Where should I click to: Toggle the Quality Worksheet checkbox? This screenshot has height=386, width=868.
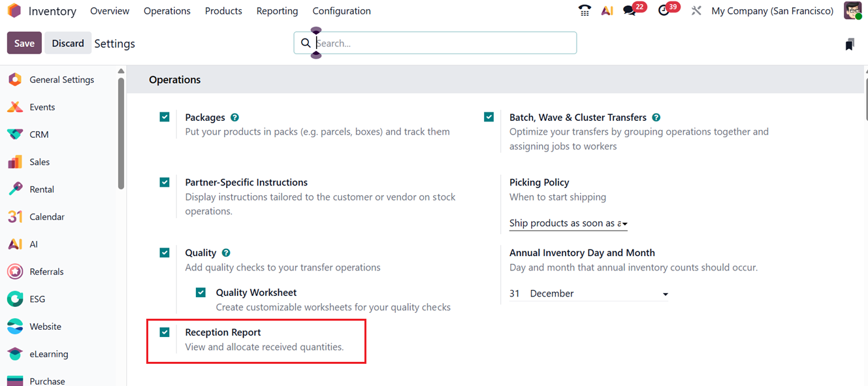click(201, 293)
